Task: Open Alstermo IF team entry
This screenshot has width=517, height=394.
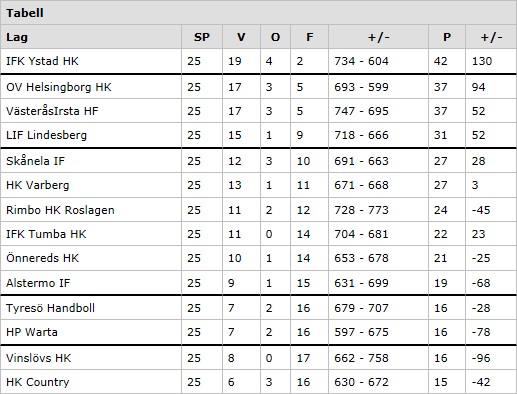Action: (x=38, y=283)
